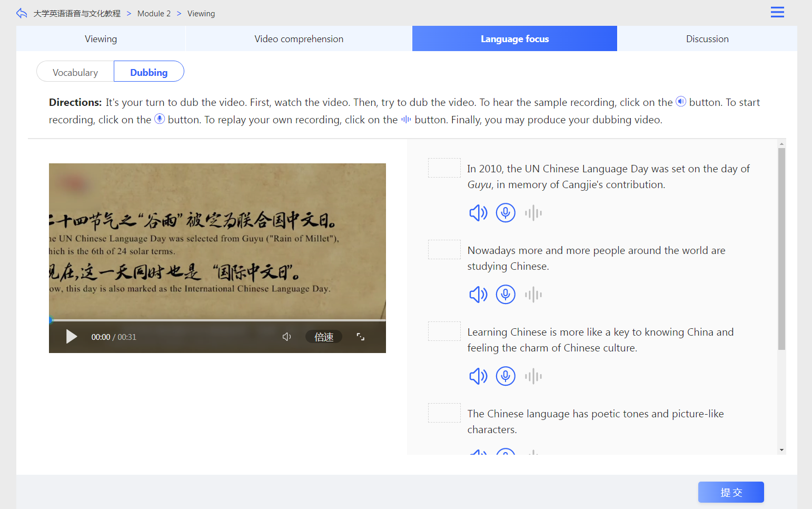
Task: Click Module 2 in the breadcrumb
Action: [x=154, y=14]
